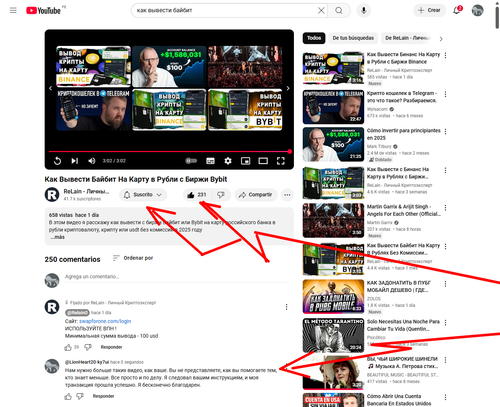The height and width of the screenshot is (407, 500).
Task: Expand description with ...más
Action: point(57,237)
